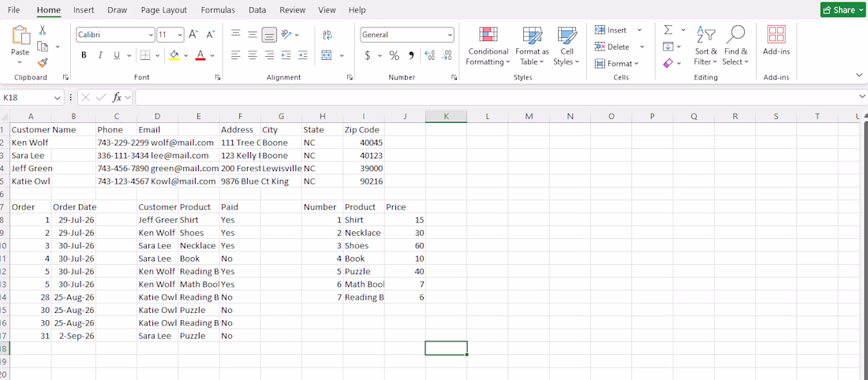Switch to the Review tab
Image resolution: width=868 pixels, height=380 pixels.
point(292,10)
